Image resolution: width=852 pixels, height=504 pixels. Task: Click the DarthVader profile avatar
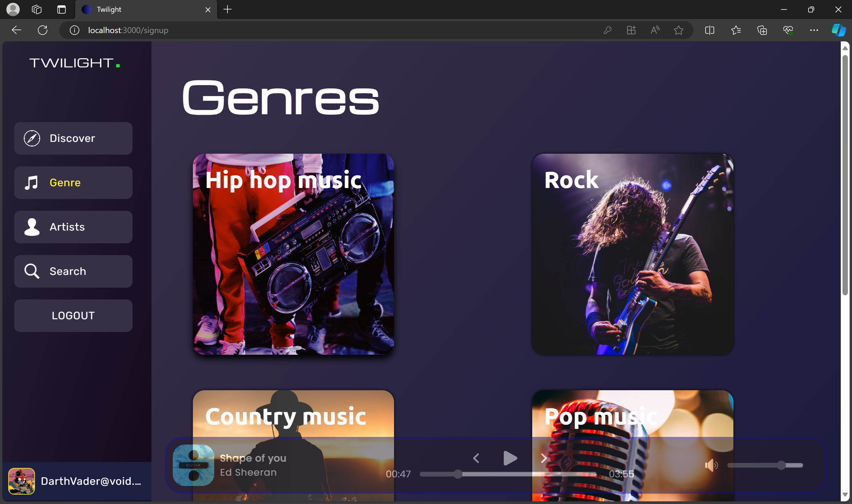(x=22, y=481)
